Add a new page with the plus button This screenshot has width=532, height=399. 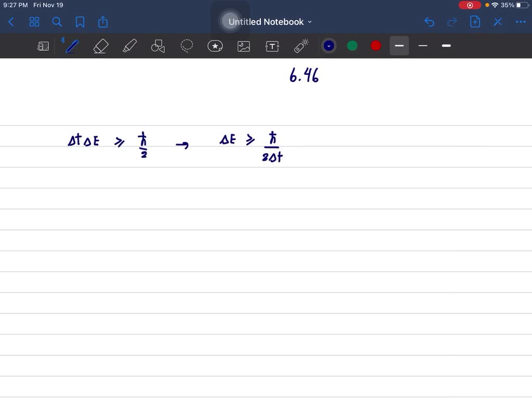coord(475,22)
